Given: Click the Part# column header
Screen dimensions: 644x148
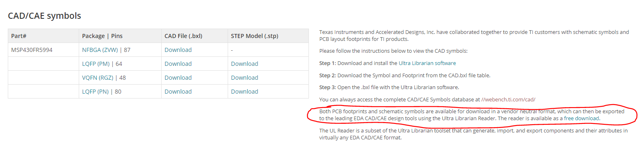Looking at the screenshot, I should [x=19, y=36].
